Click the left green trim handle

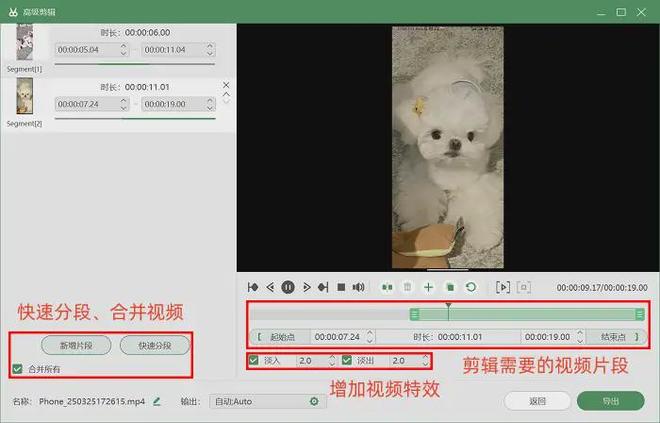click(415, 314)
